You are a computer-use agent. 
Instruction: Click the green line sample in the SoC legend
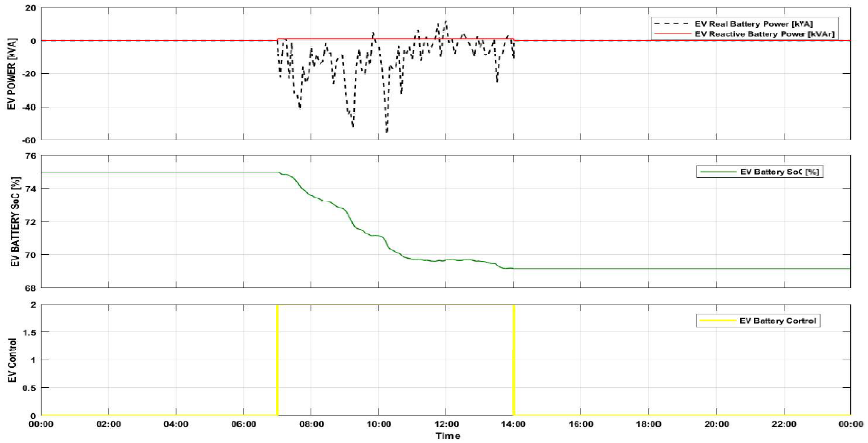pos(718,172)
